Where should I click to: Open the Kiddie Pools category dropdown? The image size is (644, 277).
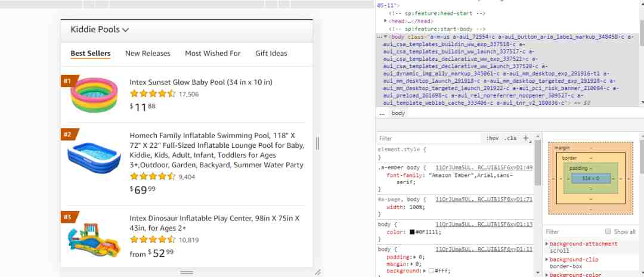[100, 30]
